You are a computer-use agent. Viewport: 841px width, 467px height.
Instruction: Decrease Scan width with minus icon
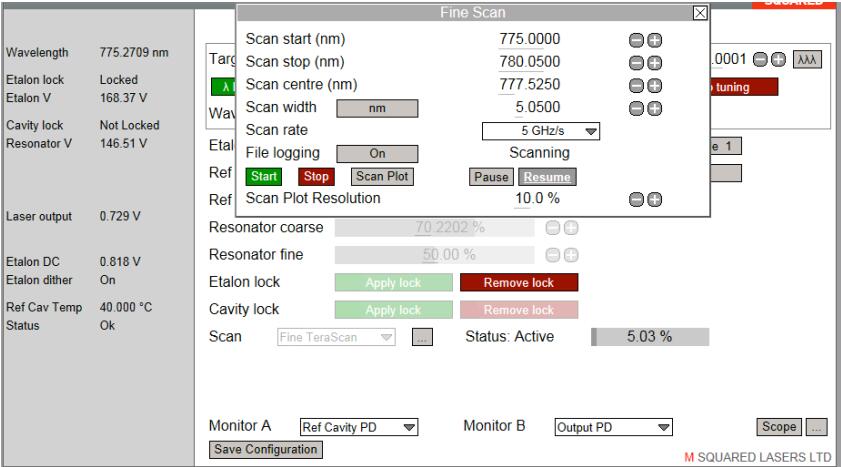[638, 106]
